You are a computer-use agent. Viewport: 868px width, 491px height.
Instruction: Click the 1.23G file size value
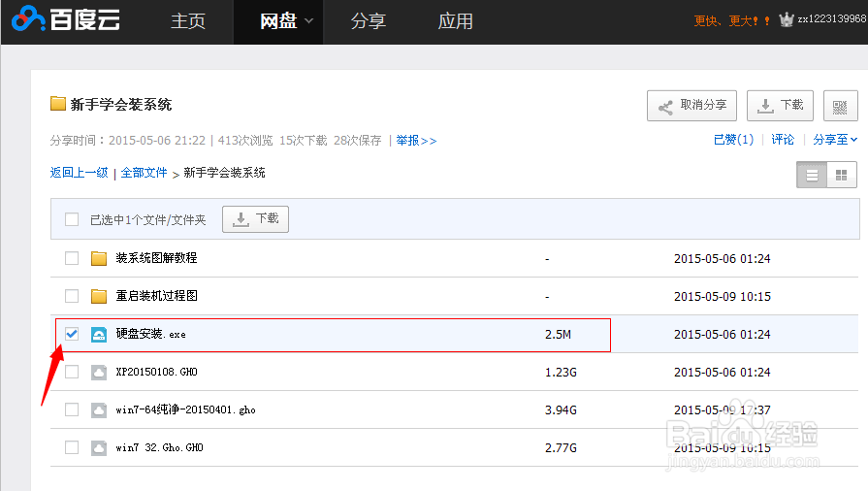561,373
